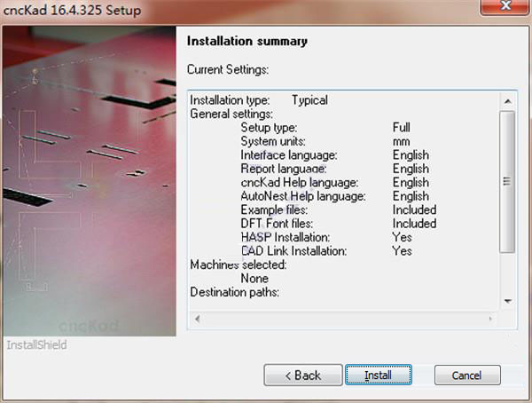Click the 'Destination paths:' line
The image size is (532, 403).
[x=234, y=292]
